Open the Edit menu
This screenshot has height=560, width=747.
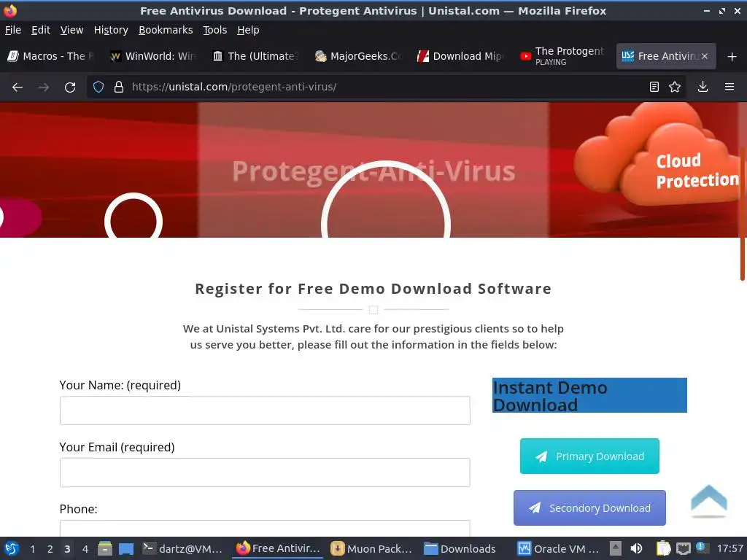pos(41,30)
